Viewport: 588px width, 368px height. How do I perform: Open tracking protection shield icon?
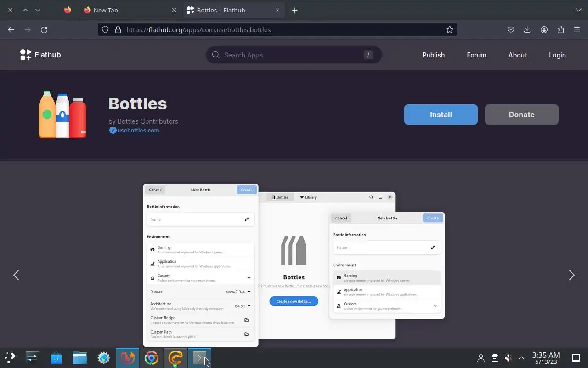(x=105, y=29)
